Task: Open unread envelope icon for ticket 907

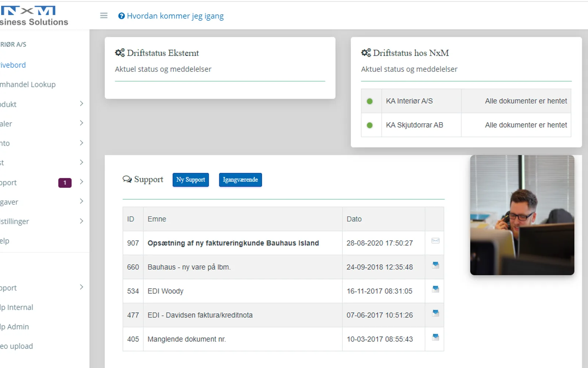Action: tap(435, 241)
